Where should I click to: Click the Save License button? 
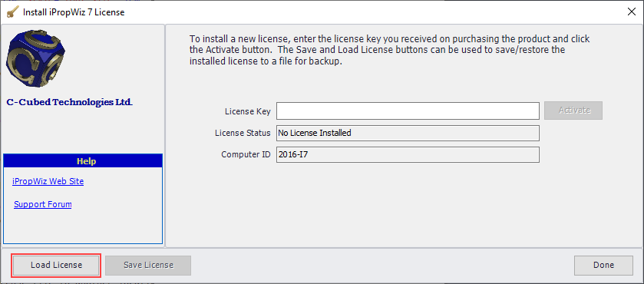(x=148, y=265)
